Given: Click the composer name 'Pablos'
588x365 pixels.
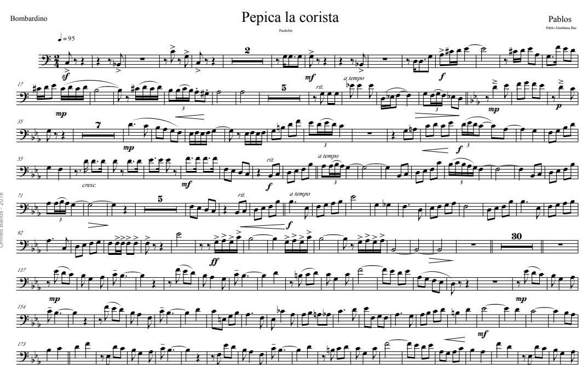Looking at the screenshot, I should [560, 19].
